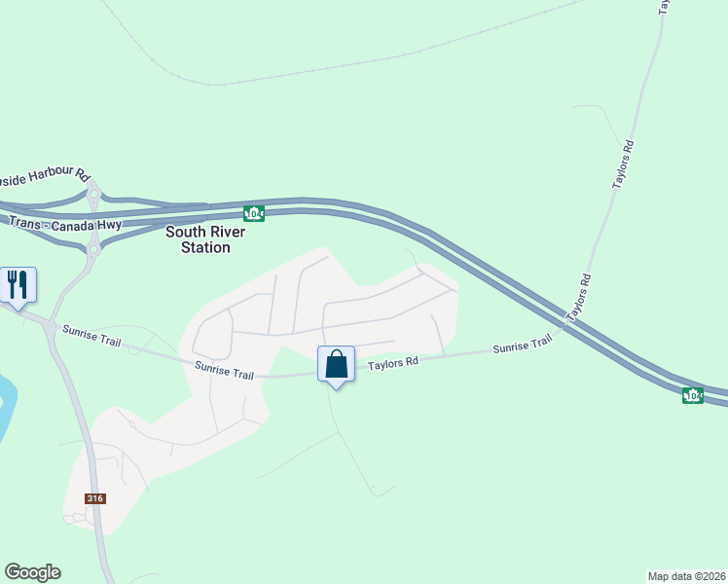The image size is (728, 584).
Task: Select Taylors Rd label just north of the highway
Action: (x=578, y=298)
